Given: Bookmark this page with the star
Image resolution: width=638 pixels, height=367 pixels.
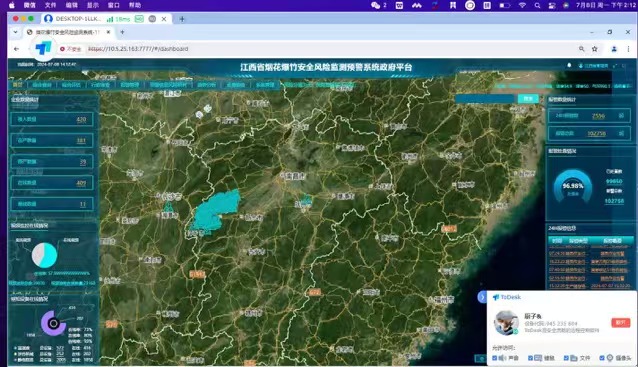Looking at the screenshot, I should pyautogui.click(x=594, y=49).
